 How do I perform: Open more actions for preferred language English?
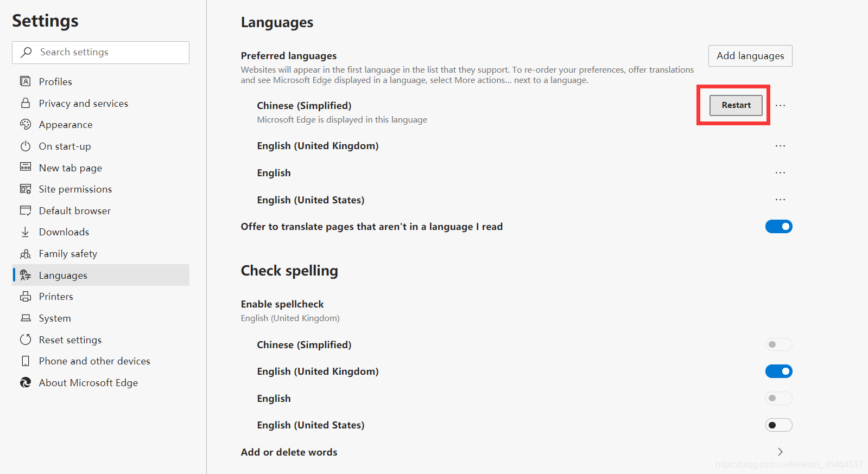780,172
